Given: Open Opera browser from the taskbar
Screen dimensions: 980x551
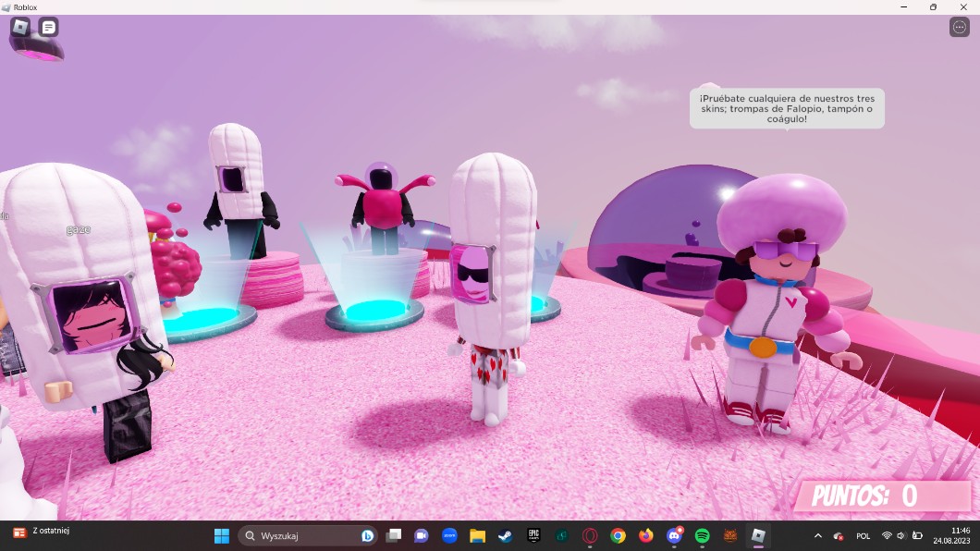Looking at the screenshot, I should pos(590,535).
